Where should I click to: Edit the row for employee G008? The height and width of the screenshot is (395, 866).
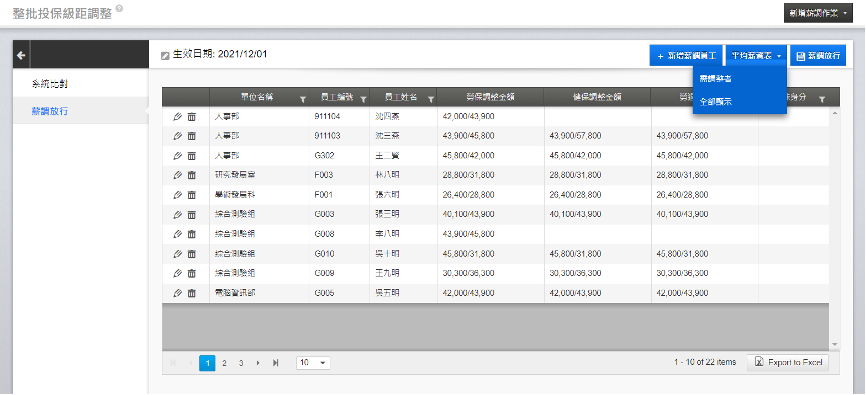click(177, 234)
